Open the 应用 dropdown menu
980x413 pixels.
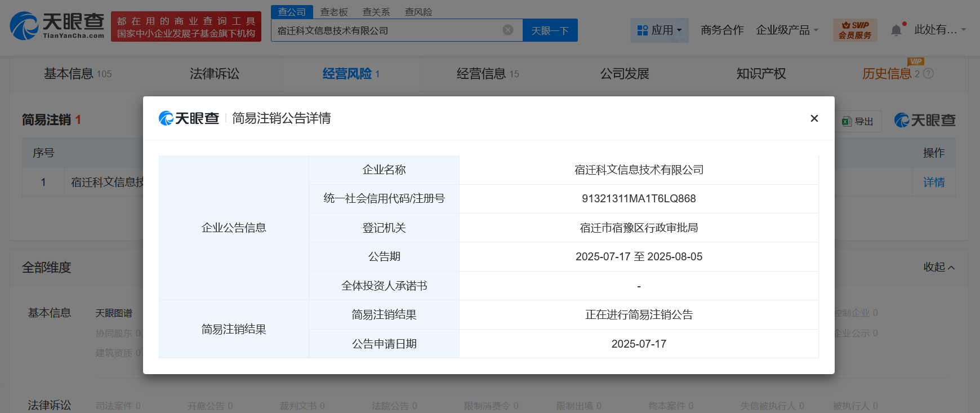tap(659, 30)
